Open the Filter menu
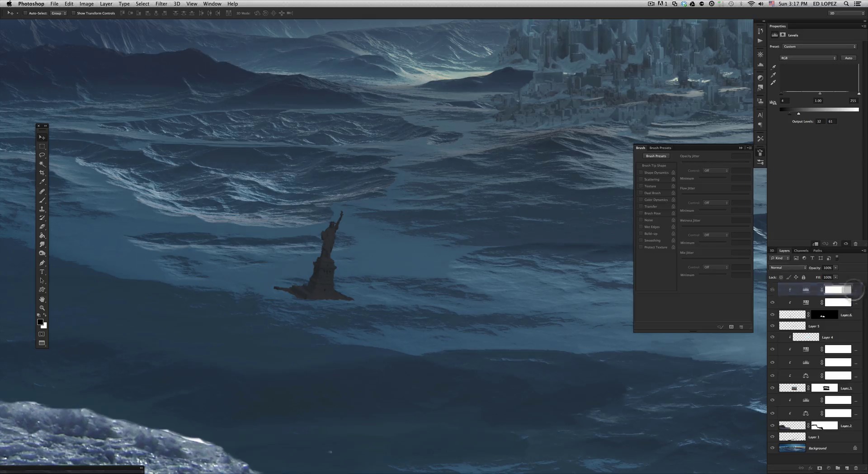The image size is (868, 474). (x=161, y=4)
